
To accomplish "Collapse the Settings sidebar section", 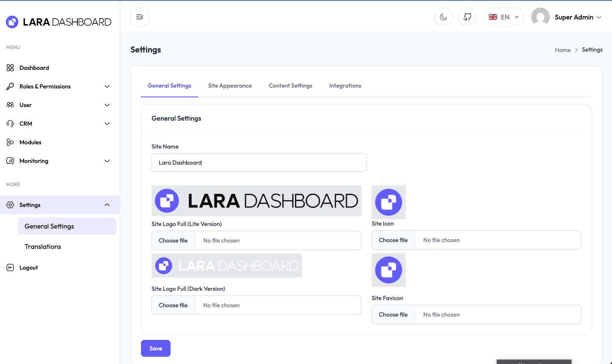I will [x=107, y=205].
